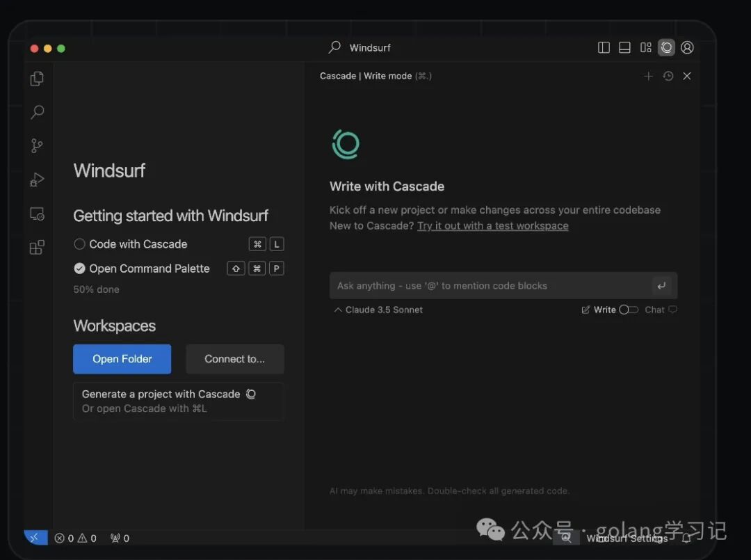This screenshot has width=751, height=560.
Task: Expand the Claude 3.5 Sonnet model selector
Action: [378, 310]
